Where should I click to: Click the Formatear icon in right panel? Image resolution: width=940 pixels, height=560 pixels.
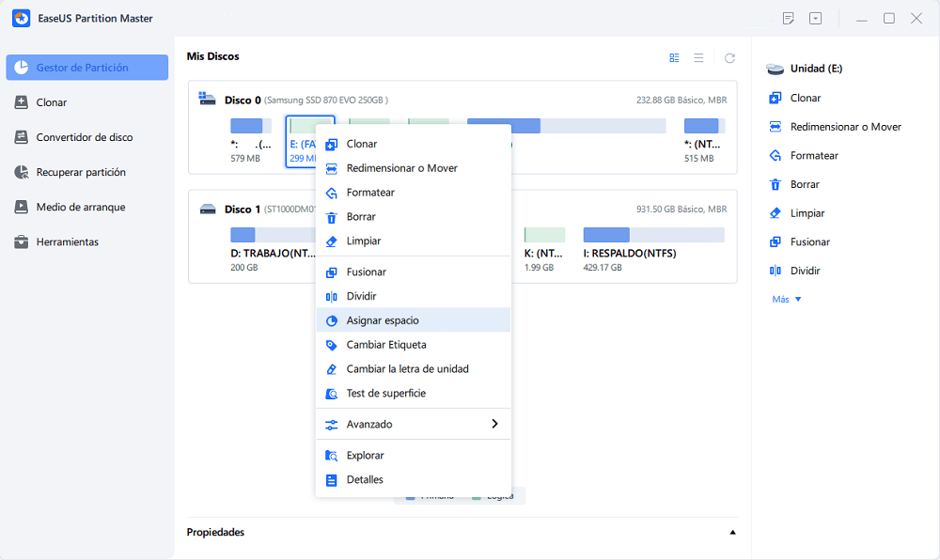[x=775, y=156]
